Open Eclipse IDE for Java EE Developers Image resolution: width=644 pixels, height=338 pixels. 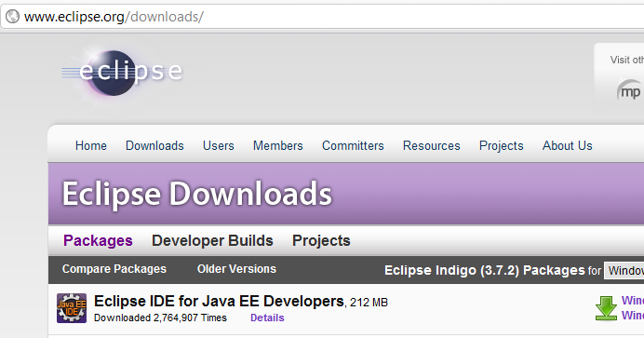point(219,302)
